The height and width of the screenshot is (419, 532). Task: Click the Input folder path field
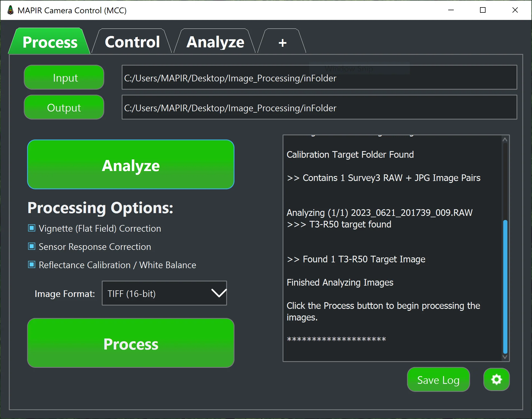319,78
